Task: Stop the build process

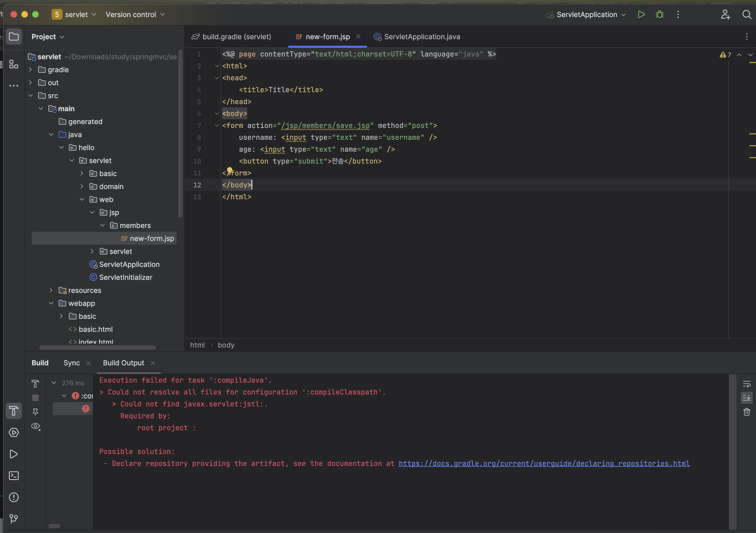Action: [35, 398]
